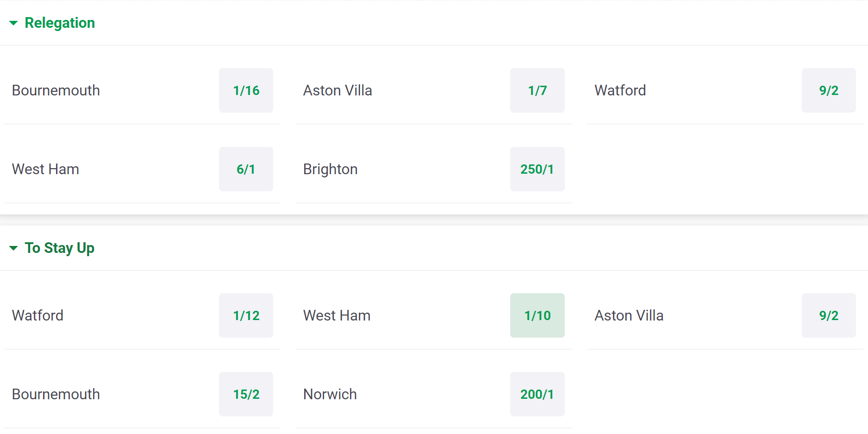Click Bournemouth name in Relegation market
Image resolution: width=868 pixels, height=434 pixels.
[x=56, y=90]
